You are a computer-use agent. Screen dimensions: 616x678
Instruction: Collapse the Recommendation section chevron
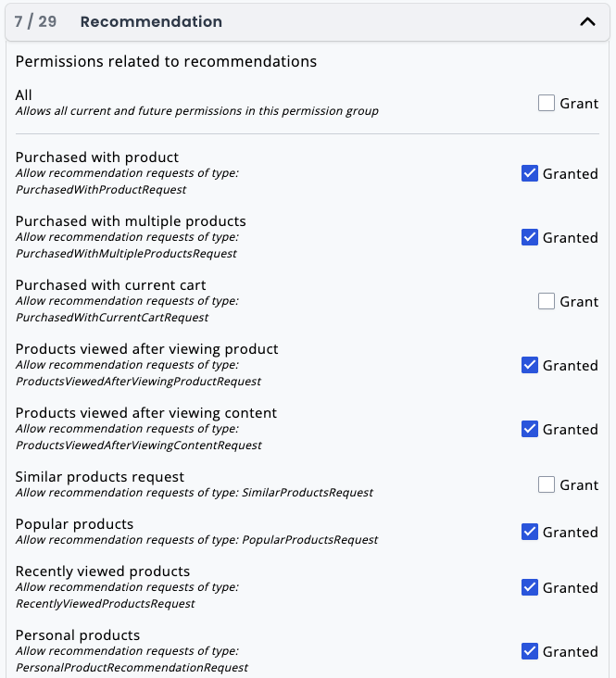pos(587,22)
